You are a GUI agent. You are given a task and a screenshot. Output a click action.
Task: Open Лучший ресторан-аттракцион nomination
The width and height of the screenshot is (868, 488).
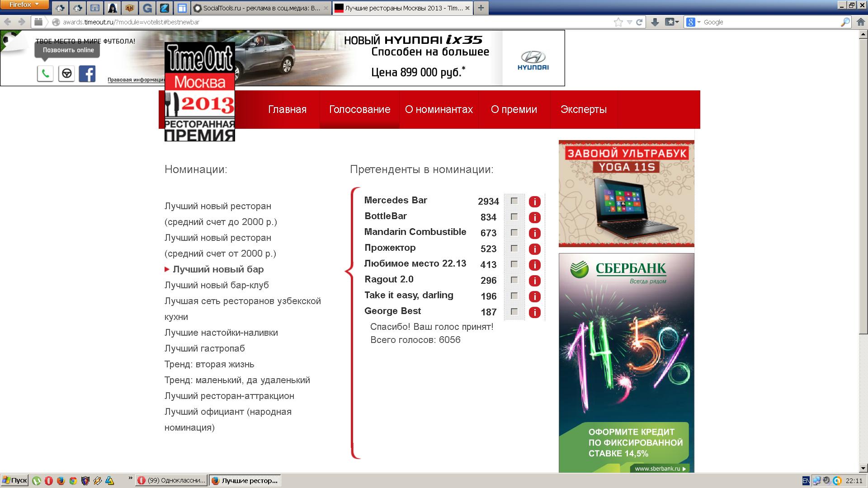[229, 396]
